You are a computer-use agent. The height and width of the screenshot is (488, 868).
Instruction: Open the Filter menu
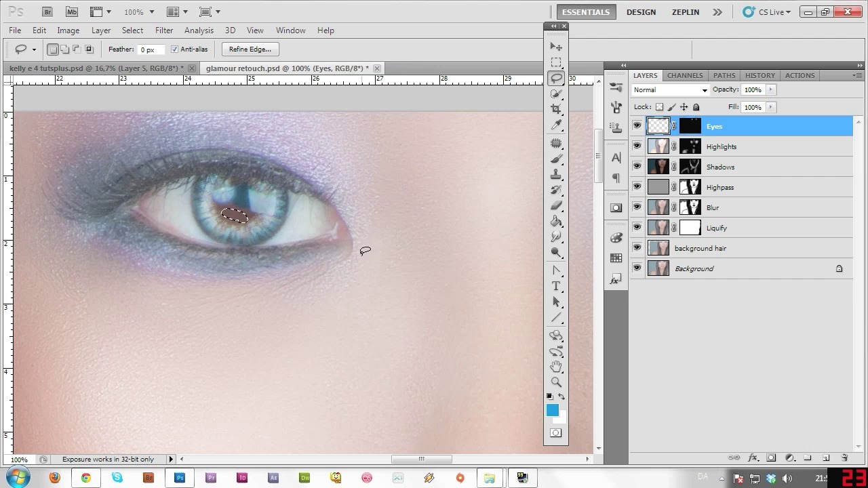pos(164,30)
